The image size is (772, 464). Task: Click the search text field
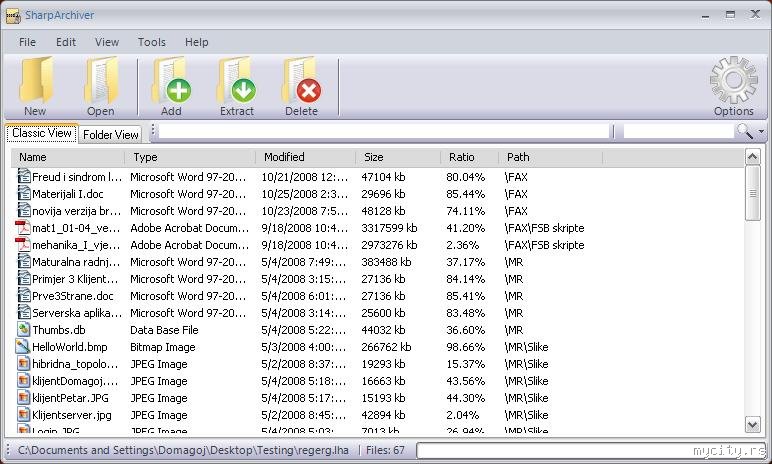click(x=678, y=131)
